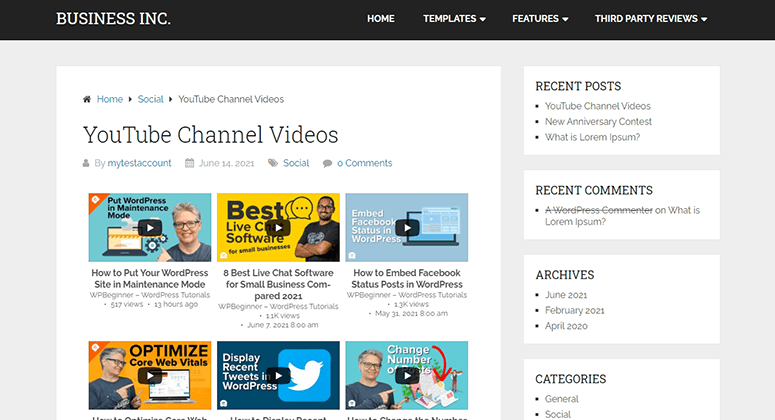The image size is (775, 420).
Task: Click the 'May 31, 2021 8:00 am' video date
Action: [x=411, y=314]
